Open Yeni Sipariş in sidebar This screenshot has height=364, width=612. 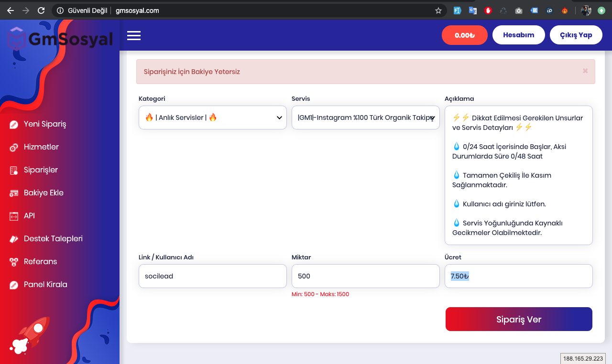click(45, 124)
